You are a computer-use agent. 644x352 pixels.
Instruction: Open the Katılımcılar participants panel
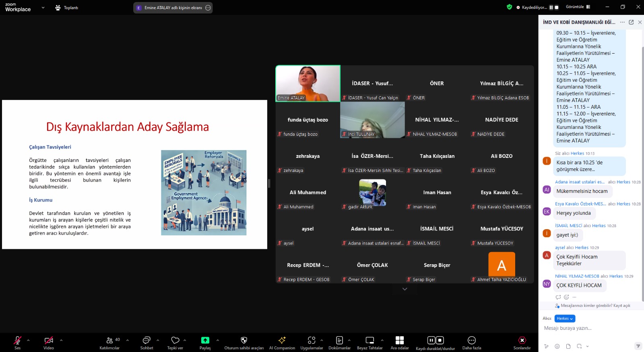pyautogui.click(x=109, y=341)
